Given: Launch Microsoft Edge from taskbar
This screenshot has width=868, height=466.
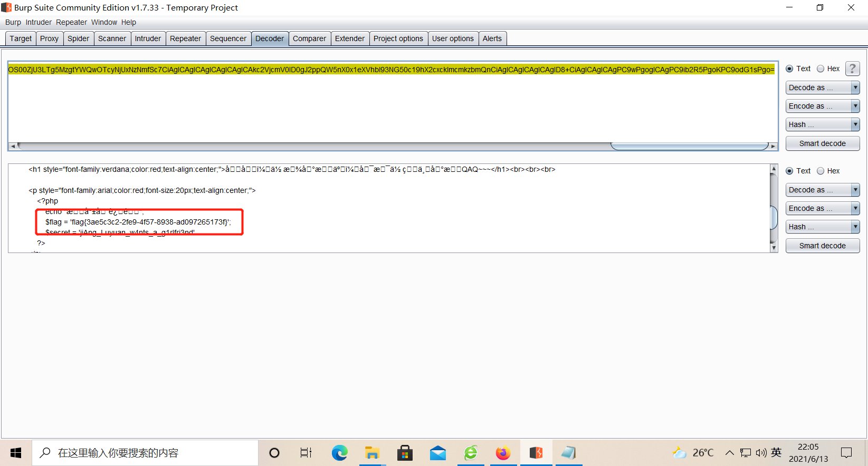Looking at the screenshot, I should pos(339,453).
